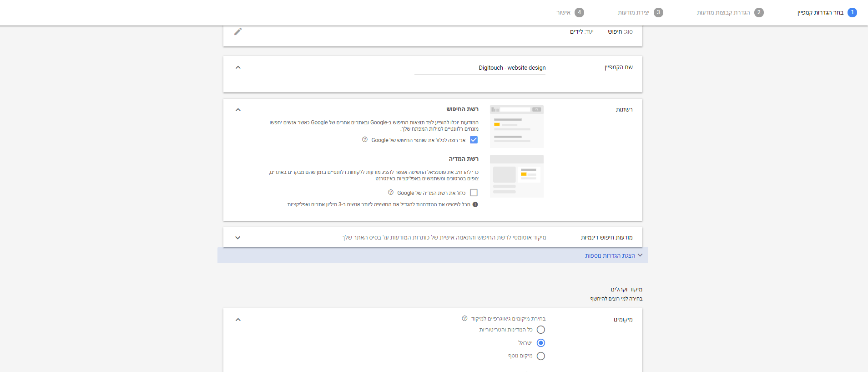Expand dynamic search ads section

click(x=238, y=238)
